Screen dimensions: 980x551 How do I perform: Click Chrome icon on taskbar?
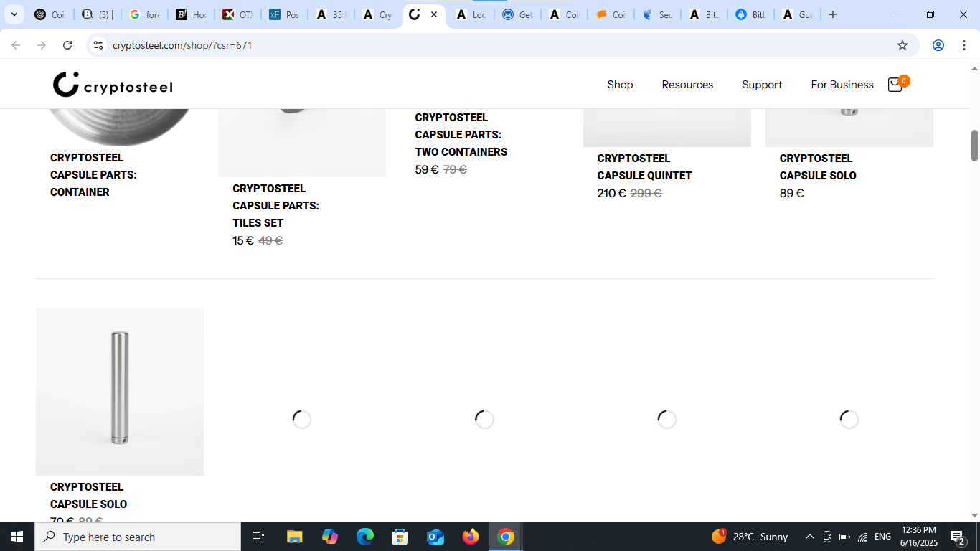tap(506, 537)
